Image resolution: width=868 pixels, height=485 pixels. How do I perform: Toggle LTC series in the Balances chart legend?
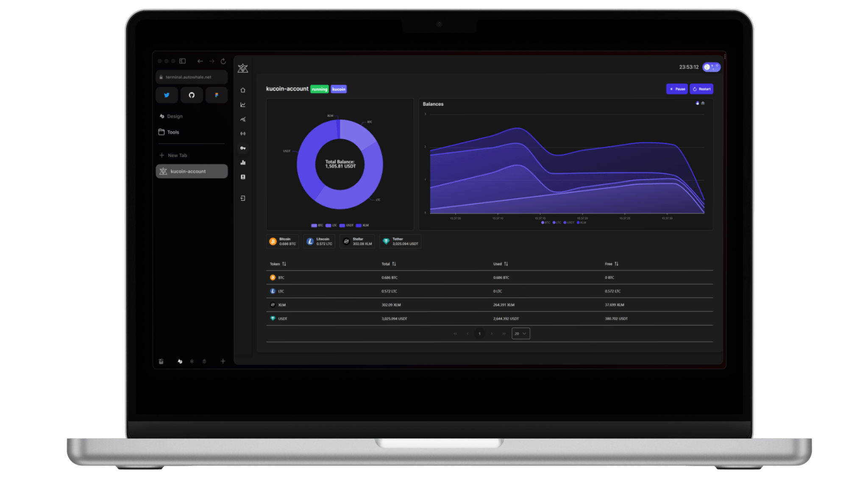click(557, 223)
